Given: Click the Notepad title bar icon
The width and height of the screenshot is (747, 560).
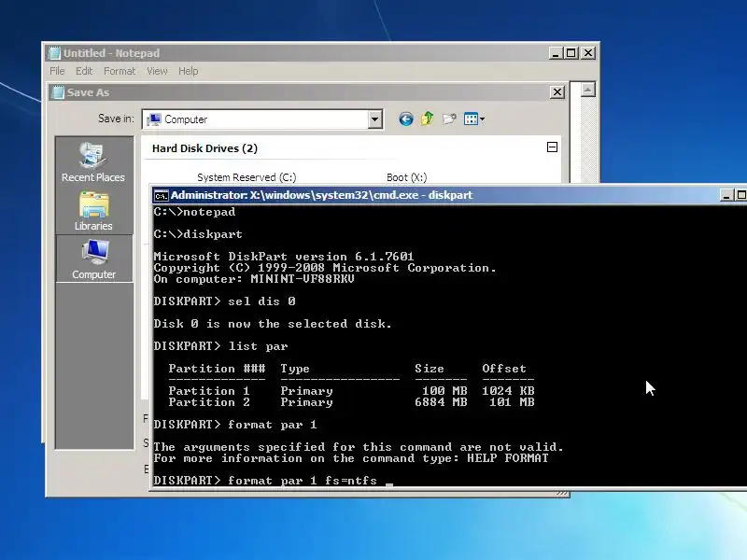Looking at the screenshot, I should 54,53.
